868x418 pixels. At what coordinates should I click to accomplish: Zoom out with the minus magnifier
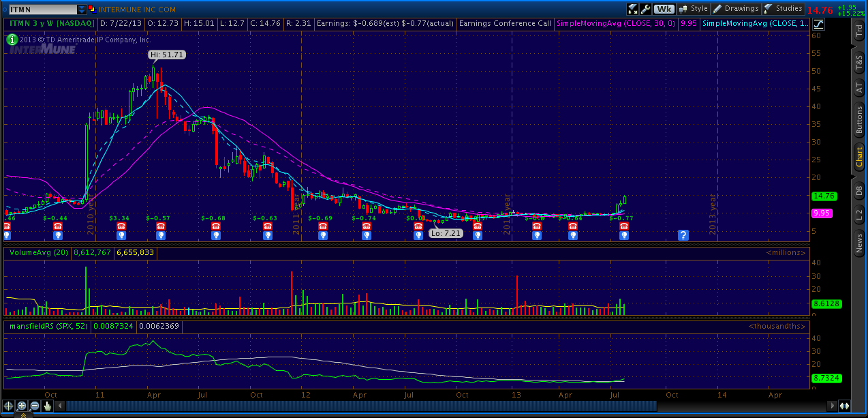pos(34,406)
